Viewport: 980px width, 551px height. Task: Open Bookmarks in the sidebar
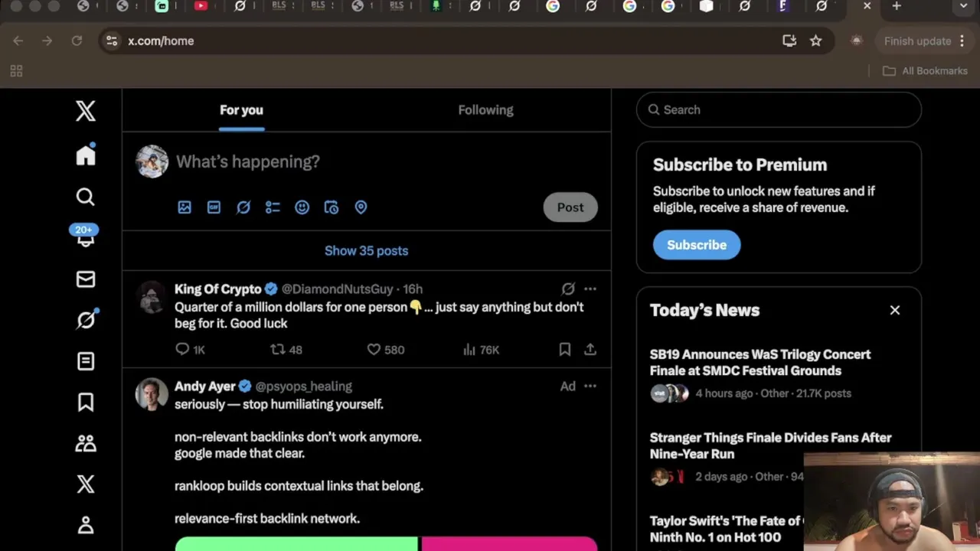(86, 403)
